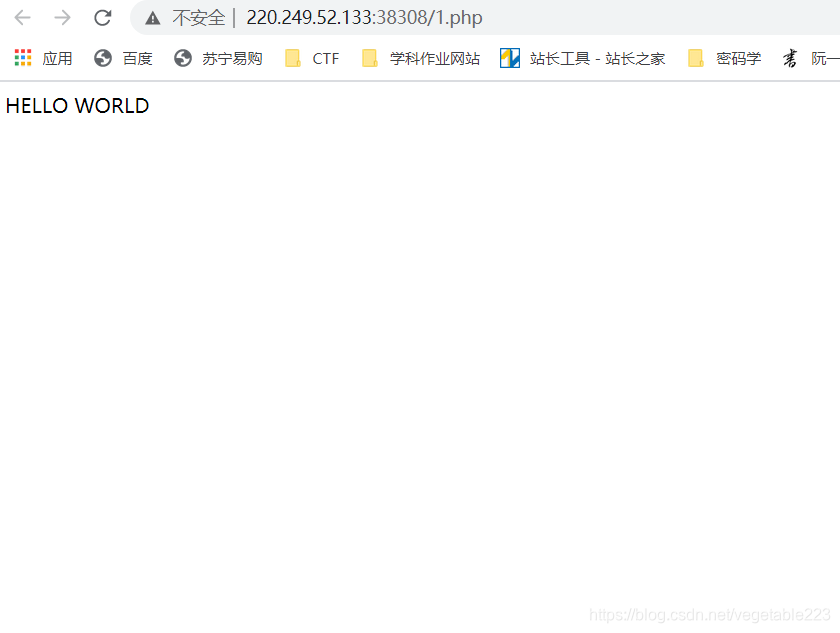Open the 百度 bookmark

[x=138, y=58]
